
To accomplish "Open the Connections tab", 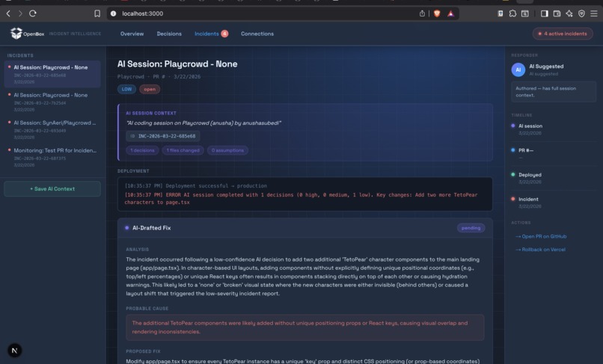I will [257, 34].
